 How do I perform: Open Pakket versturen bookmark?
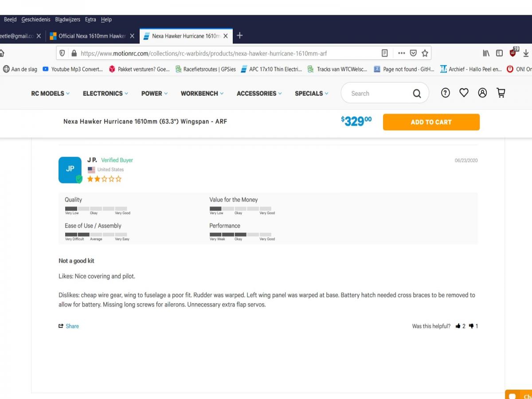click(139, 69)
